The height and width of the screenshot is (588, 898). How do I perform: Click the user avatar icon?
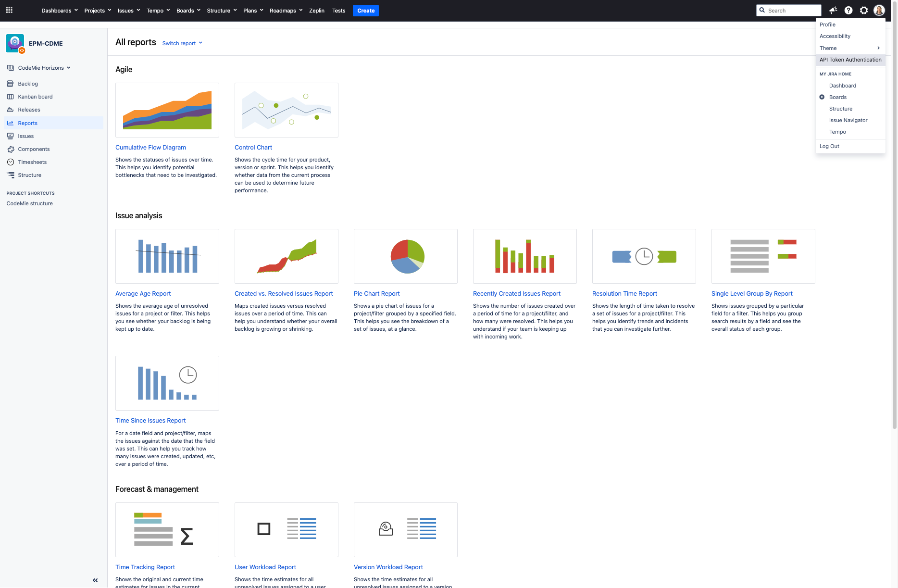click(879, 10)
